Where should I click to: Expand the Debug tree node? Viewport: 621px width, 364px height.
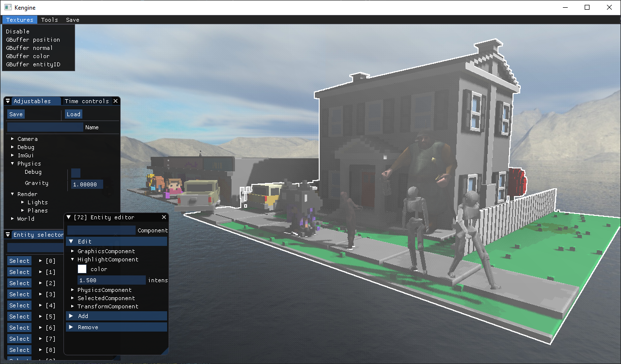[13, 147]
